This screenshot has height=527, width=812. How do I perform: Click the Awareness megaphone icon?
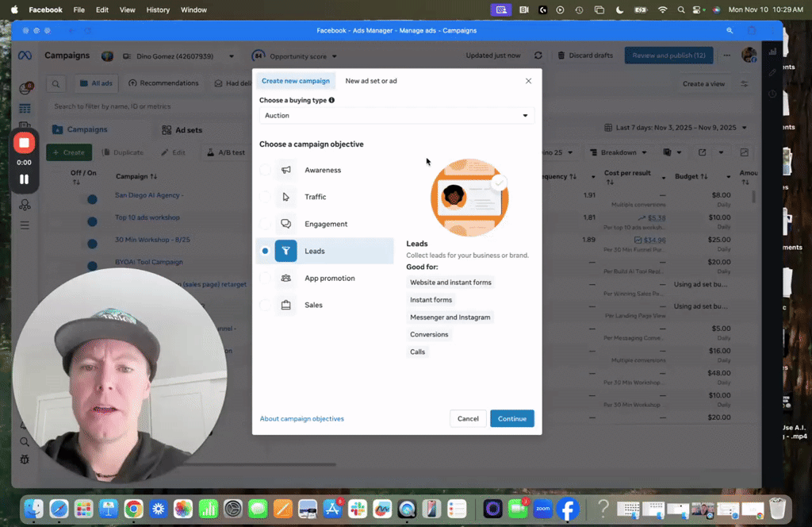click(285, 170)
